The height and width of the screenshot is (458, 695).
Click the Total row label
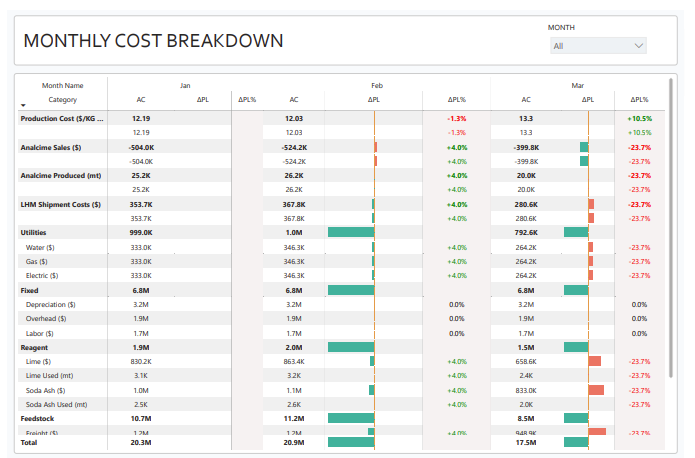click(x=29, y=442)
